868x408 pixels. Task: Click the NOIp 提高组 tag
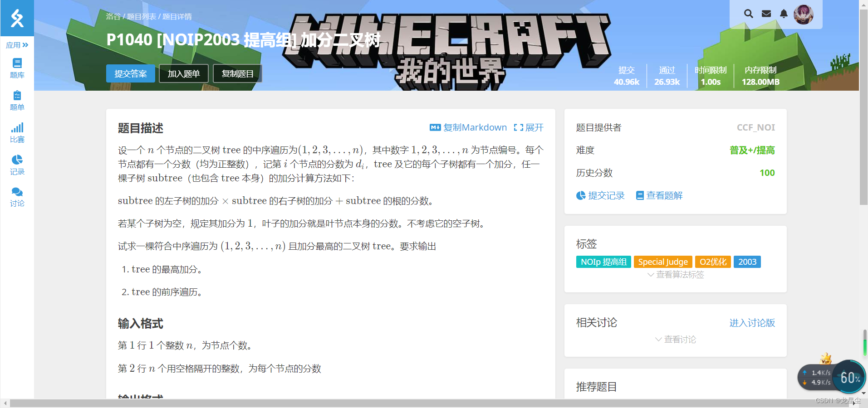click(x=603, y=262)
